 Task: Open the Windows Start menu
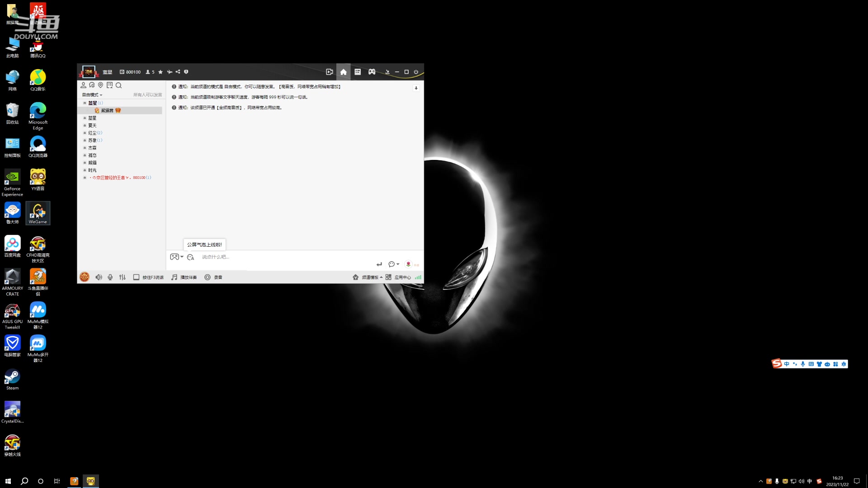8,481
